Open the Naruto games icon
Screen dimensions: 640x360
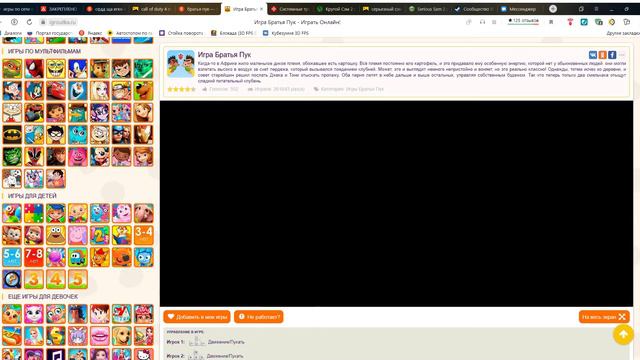122,91
